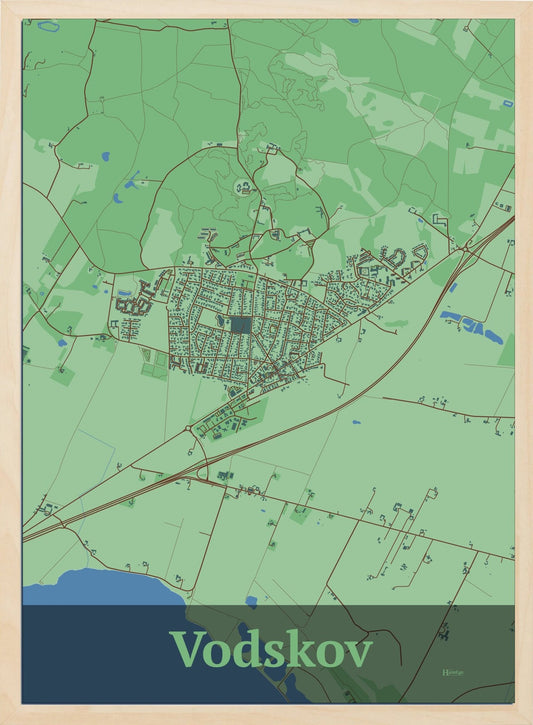
Task: Click the blue rectangle outline at the right edge
Action: tap(508, 103)
